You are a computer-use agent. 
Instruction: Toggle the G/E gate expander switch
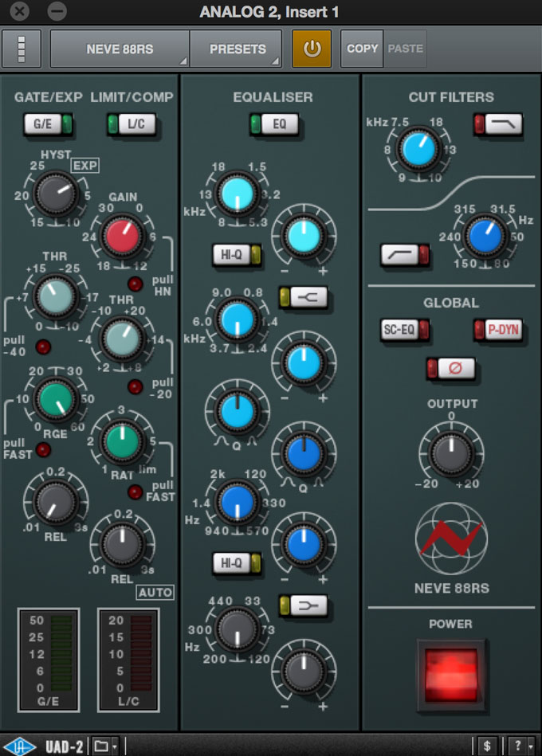click(48, 124)
